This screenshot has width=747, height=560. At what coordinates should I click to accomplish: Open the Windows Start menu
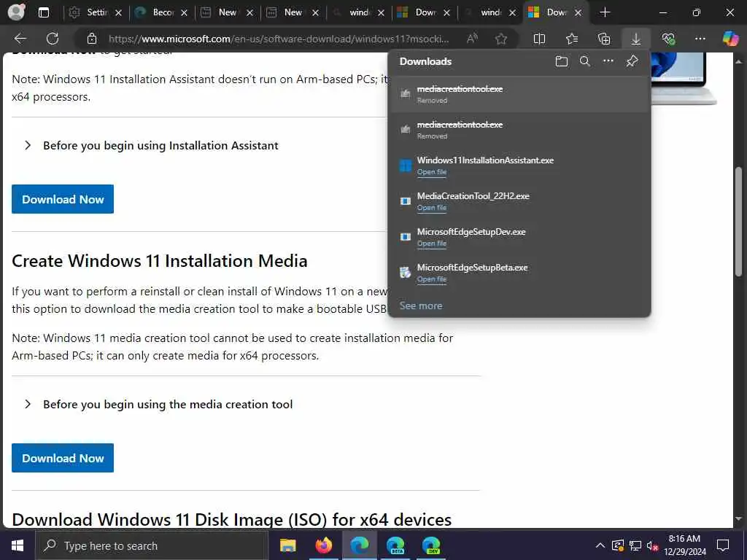click(x=18, y=545)
